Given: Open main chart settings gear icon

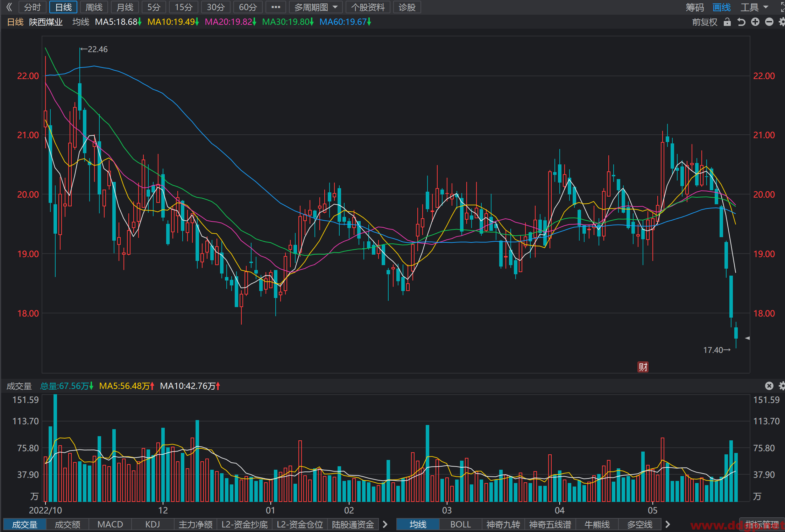Looking at the screenshot, I should (782, 22).
